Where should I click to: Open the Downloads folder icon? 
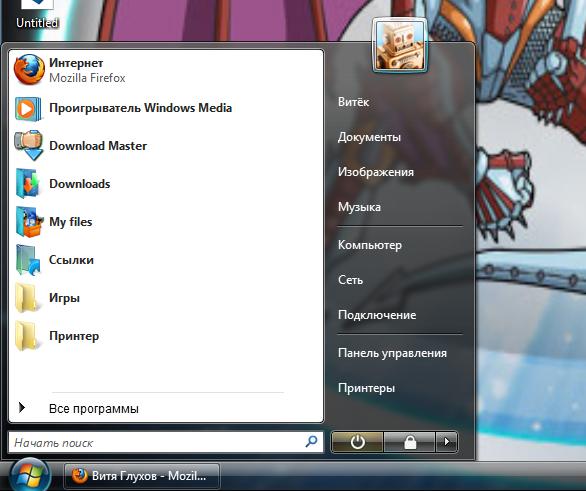pos(28,183)
